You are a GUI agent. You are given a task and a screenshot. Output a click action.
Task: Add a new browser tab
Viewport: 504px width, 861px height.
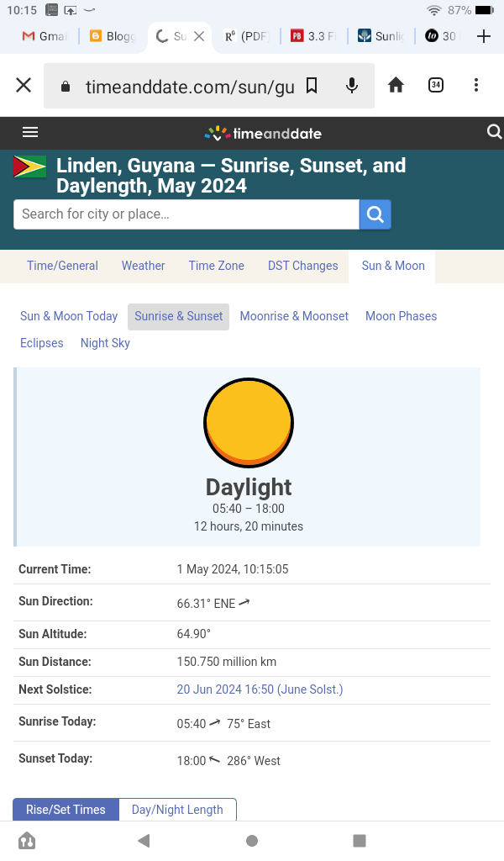click(x=483, y=36)
